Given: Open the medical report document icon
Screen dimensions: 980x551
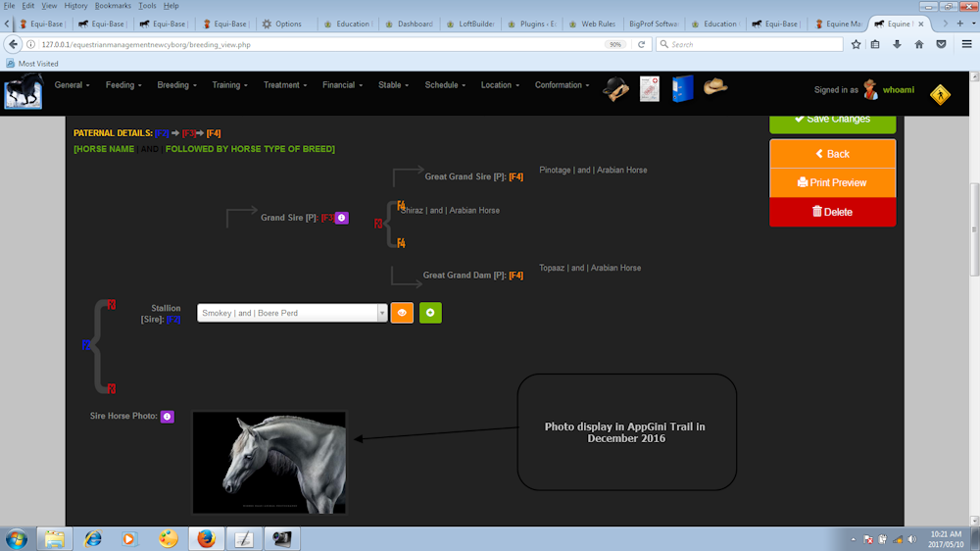Looking at the screenshot, I should click(650, 89).
